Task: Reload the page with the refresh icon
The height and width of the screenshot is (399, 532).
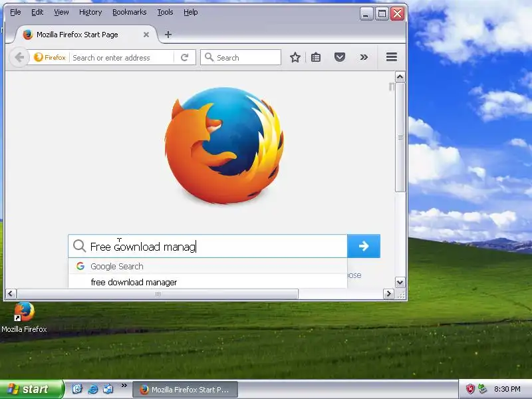Action: coord(184,57)
